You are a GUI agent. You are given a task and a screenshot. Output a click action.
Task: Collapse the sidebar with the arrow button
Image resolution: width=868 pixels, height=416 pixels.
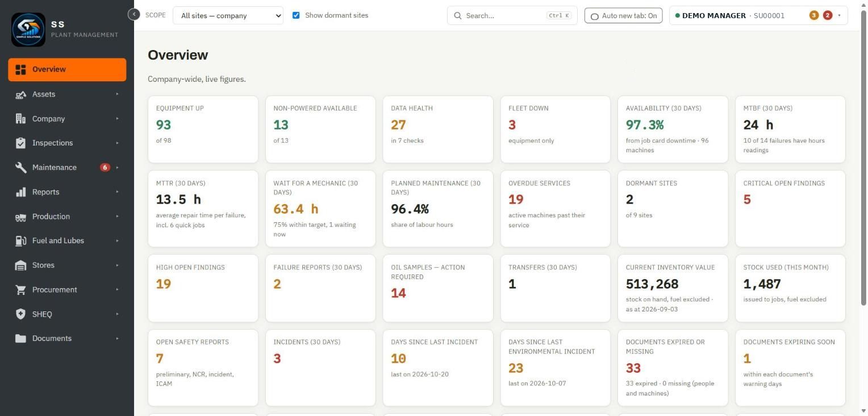click(134, 15)
